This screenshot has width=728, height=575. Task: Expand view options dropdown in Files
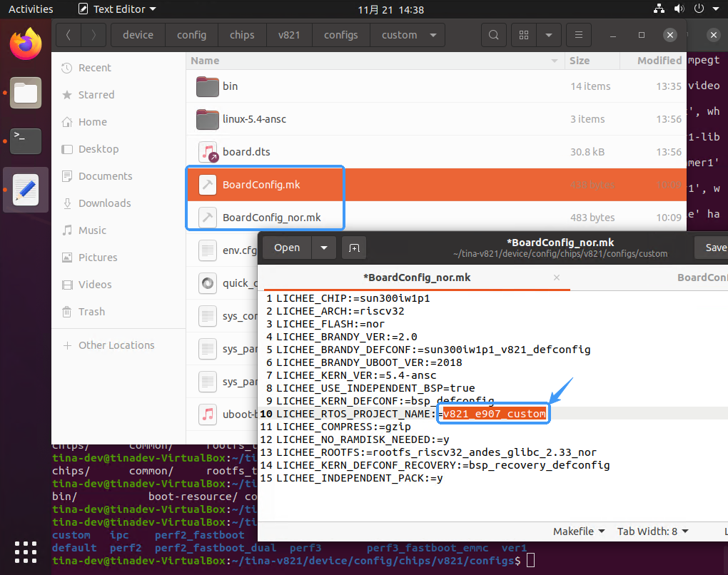(548, 35)
